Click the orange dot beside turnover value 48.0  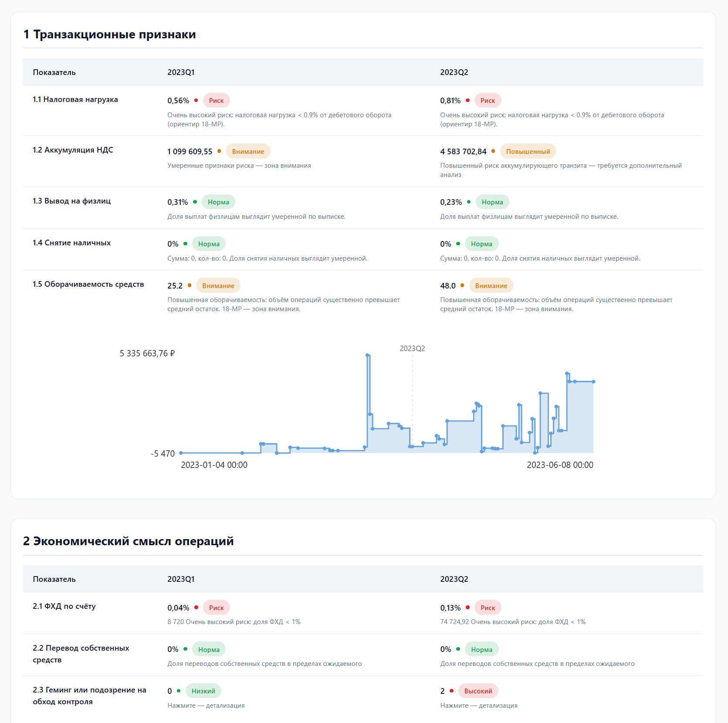click(x=462, y=285)
